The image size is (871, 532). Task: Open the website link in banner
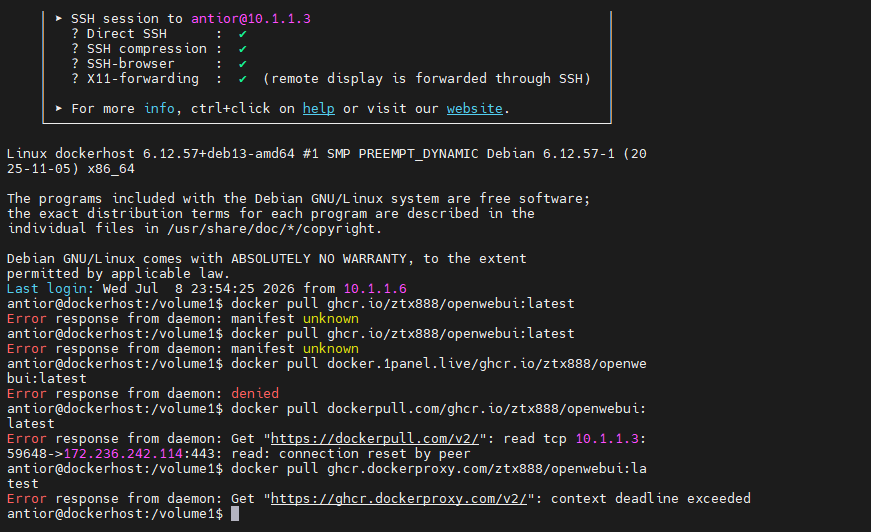[x=474, y=108]
